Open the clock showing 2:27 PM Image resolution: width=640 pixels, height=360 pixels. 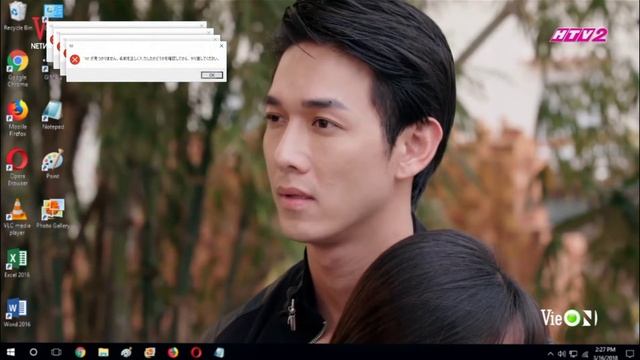605,353
